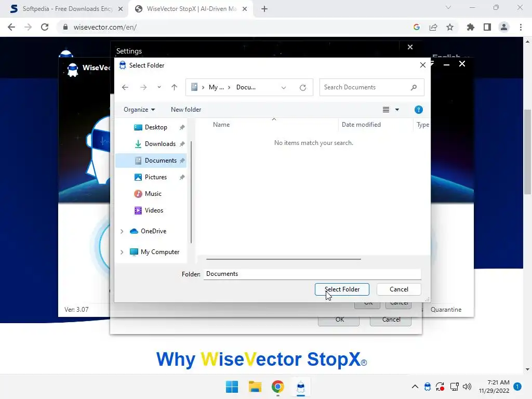Open a new browser tab
The width and height of the screenshot is (532, 399).
click(x=264, y=9)
